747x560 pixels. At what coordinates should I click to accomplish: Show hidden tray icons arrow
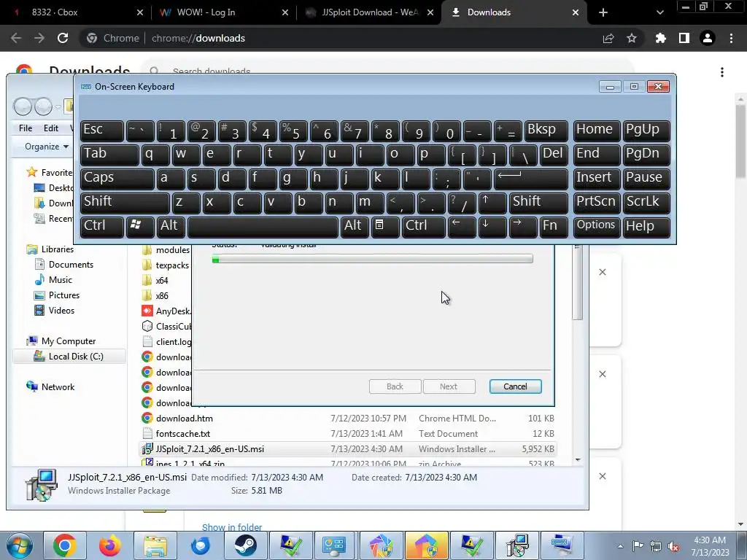tap(620, 546)
